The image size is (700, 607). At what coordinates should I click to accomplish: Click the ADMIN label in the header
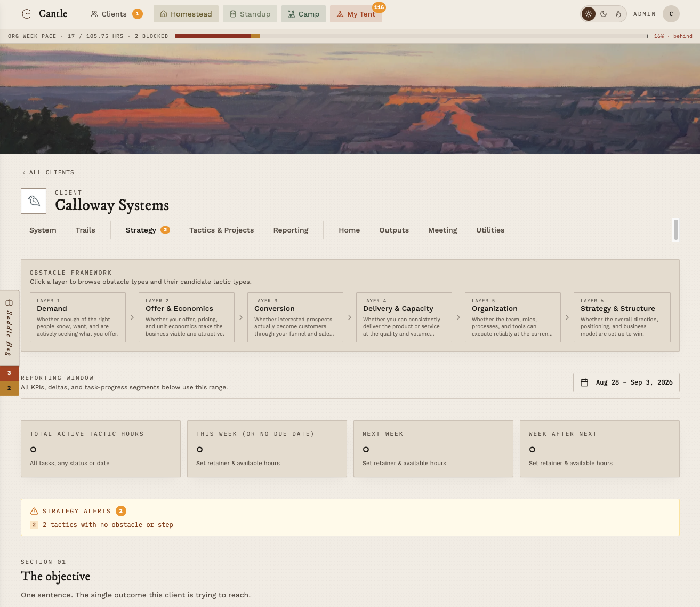[645, 14]
